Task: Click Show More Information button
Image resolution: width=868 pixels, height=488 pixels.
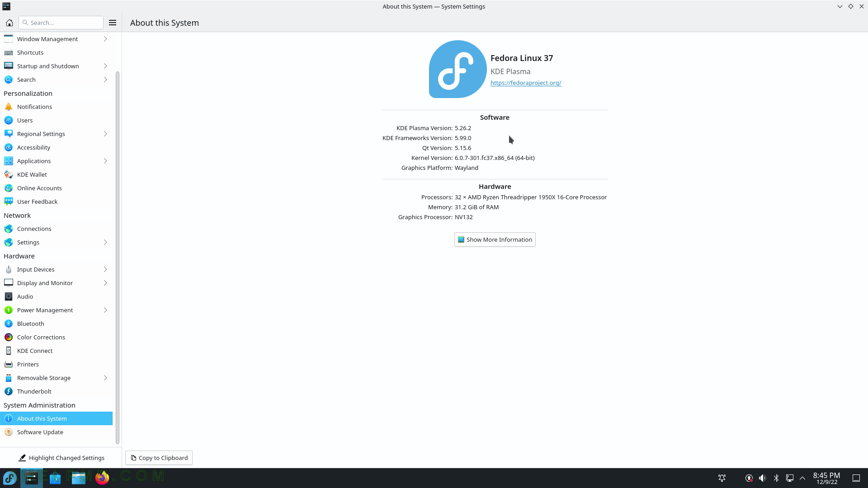Action: click(495, 239)
